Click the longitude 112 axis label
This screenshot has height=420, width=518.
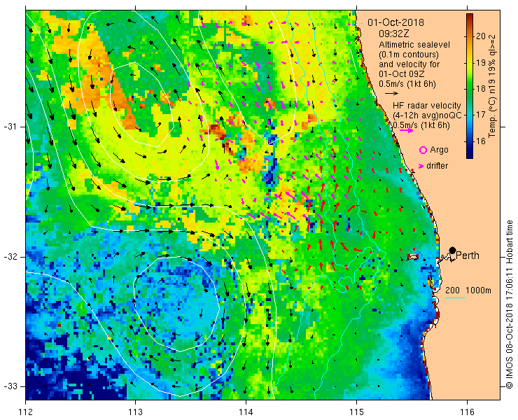click(26, 412)
